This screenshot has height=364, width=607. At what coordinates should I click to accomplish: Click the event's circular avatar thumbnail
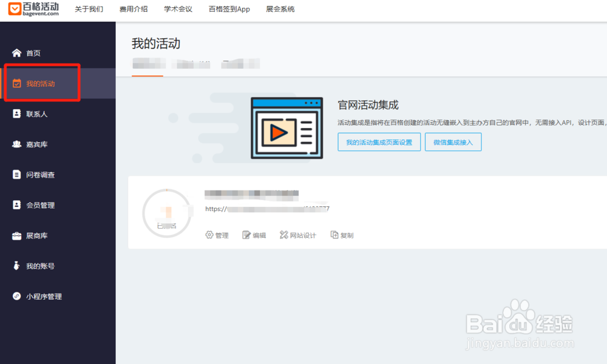tap(166, 212)
